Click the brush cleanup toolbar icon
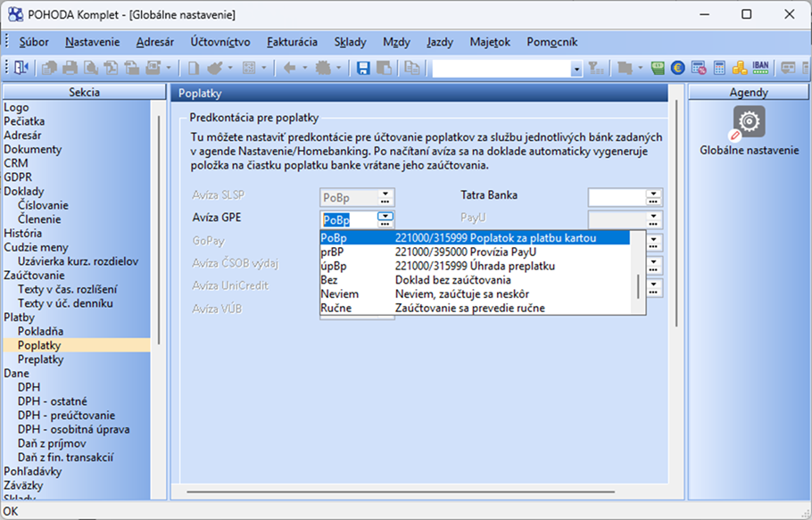This screenshot has width=812, height=520. (x=215, y=68)
